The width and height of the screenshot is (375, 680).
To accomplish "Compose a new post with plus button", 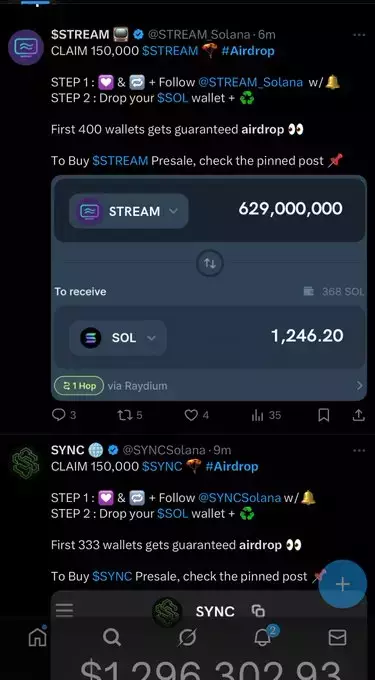I will pyautogui.click(x=342, y=584).
